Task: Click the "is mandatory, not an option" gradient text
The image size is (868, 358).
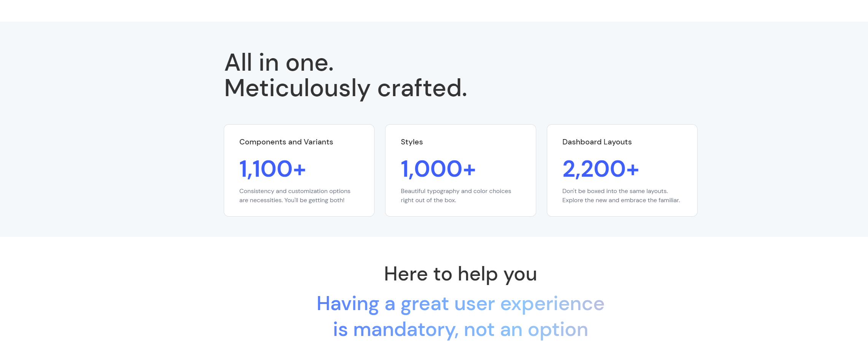Action: pos(460,329)
